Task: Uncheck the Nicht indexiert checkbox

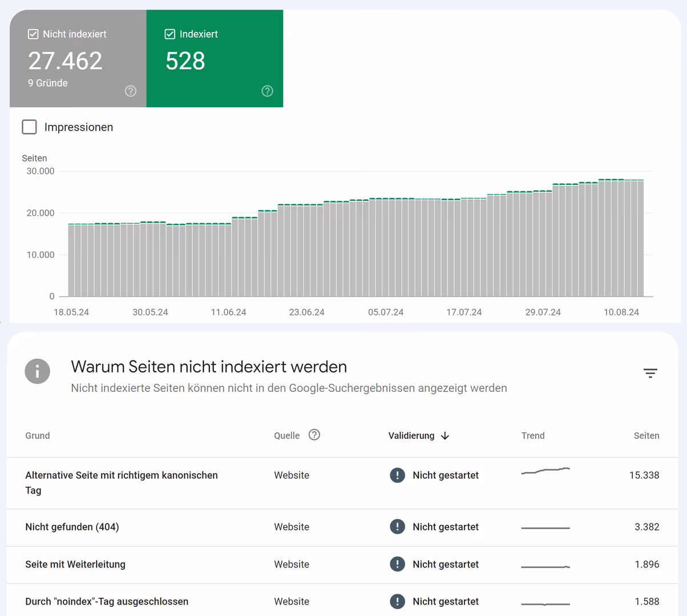Action: 33,34
